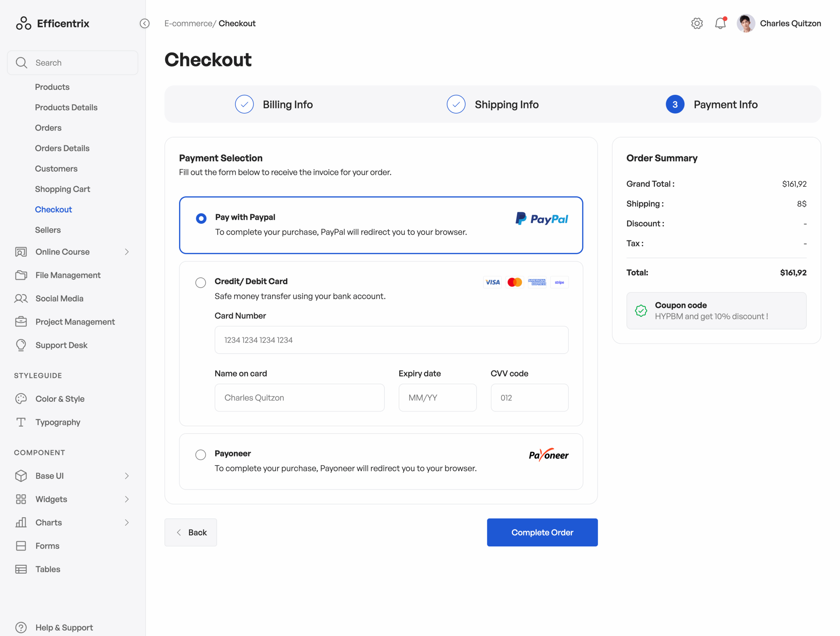Select the Project Management briefcase icon
Viewport: 840px width, 636px height.
pos(21,322)
